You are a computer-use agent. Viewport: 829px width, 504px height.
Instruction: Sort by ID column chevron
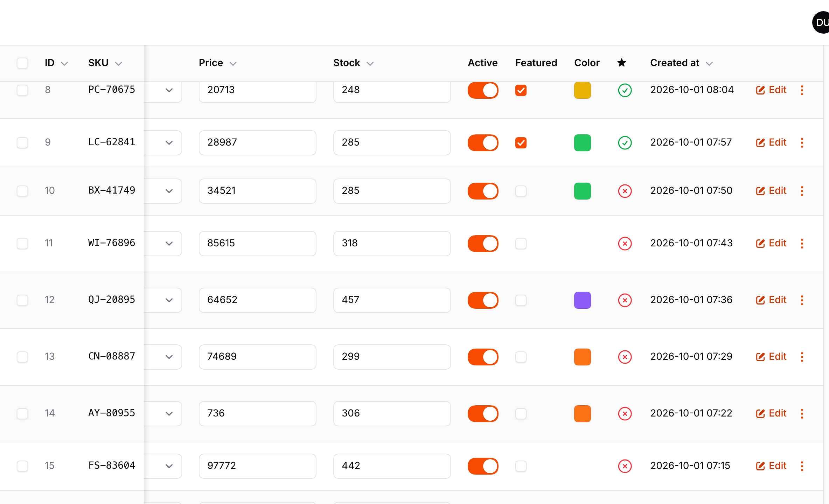64,63
